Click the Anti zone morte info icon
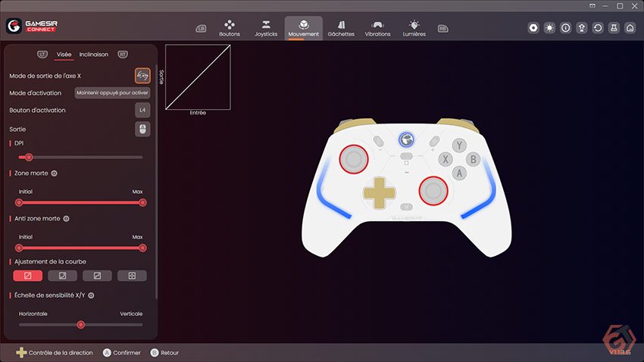The height and width of the screenshot is (362, 644). (66, 219)
